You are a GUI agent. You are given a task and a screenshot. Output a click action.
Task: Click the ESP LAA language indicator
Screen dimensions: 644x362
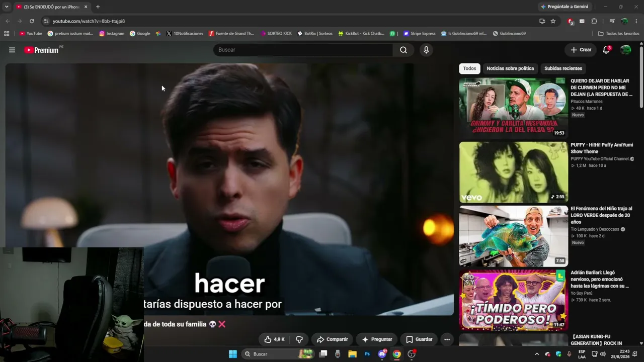(582, 354)
